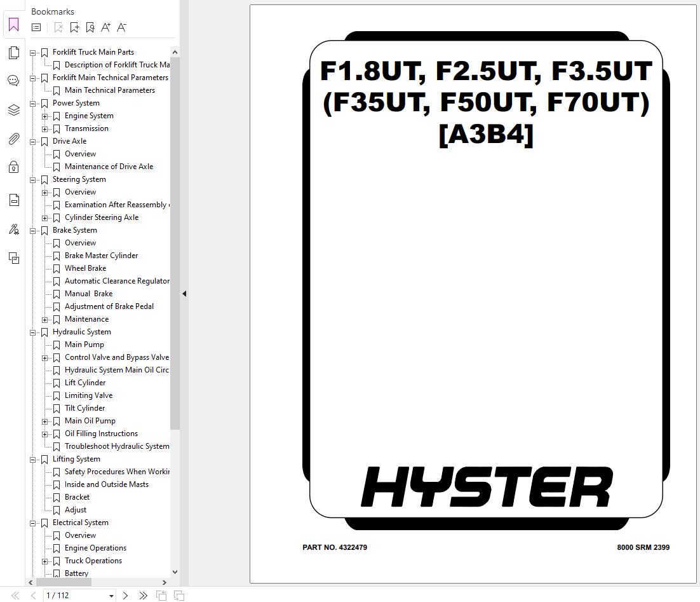700x602 pixels.
Task: Collapse the Lifting System node
Action: click(x=32, y=460)
